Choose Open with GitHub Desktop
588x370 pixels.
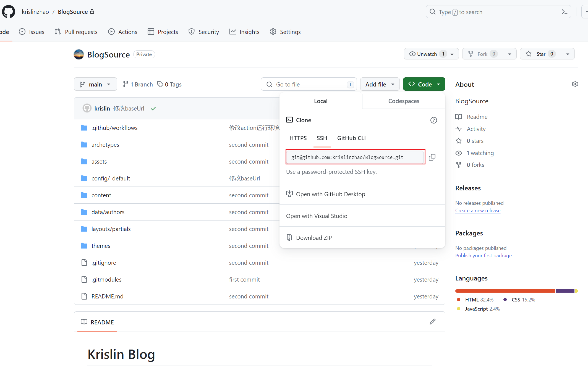point(362,194)
